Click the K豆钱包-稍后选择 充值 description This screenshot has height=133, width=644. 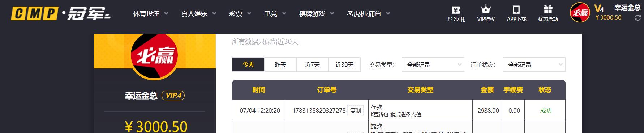point(396,115)
